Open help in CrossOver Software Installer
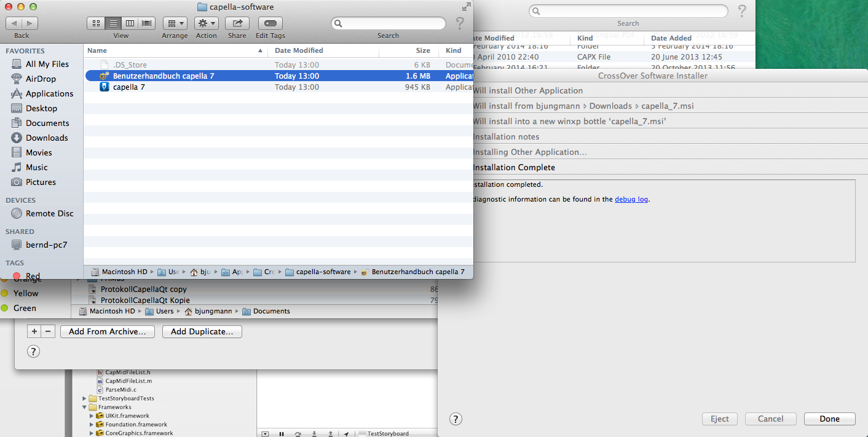Viewport: 868px width, 437px height. click(456, 419)
